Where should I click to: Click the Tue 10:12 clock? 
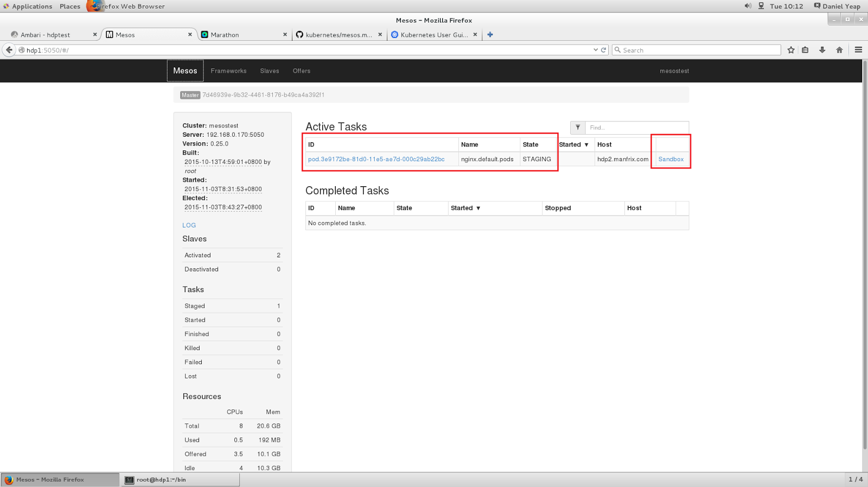[786, 6]
